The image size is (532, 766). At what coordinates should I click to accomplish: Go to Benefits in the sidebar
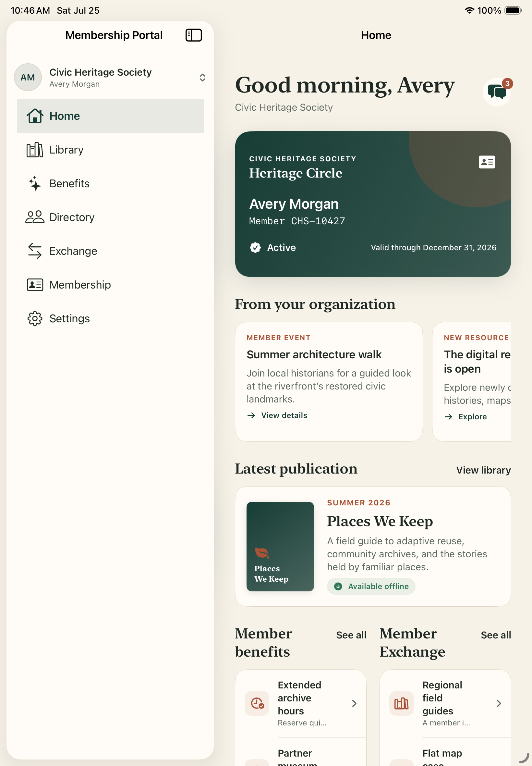(110, 183)
